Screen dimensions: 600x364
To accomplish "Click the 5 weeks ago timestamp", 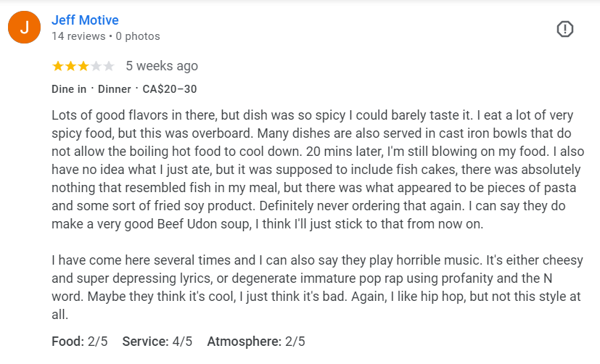I will pos(162,66).
